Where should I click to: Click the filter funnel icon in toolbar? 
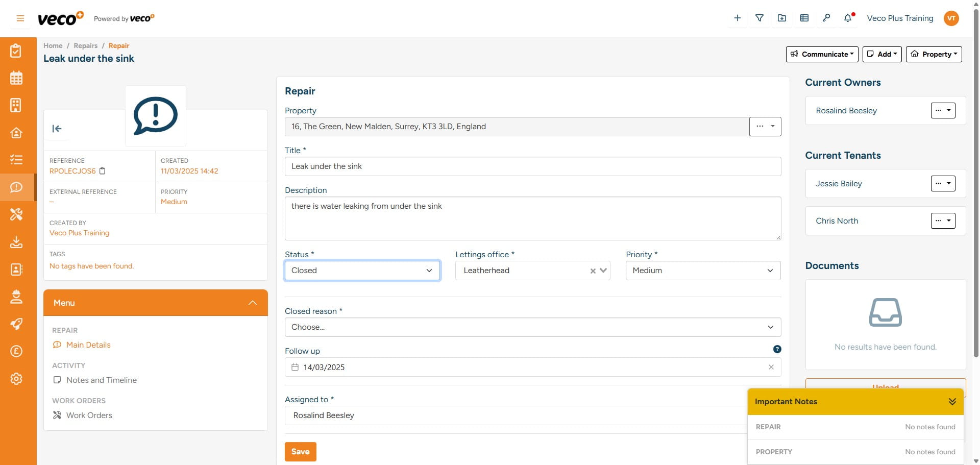pos(759,17)
